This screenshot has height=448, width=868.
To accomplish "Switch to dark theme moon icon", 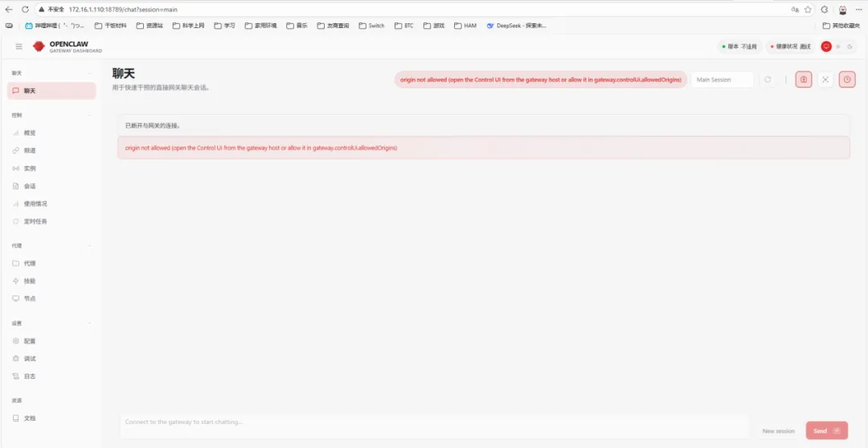I will pyautogui.click(x=850, y=47).
